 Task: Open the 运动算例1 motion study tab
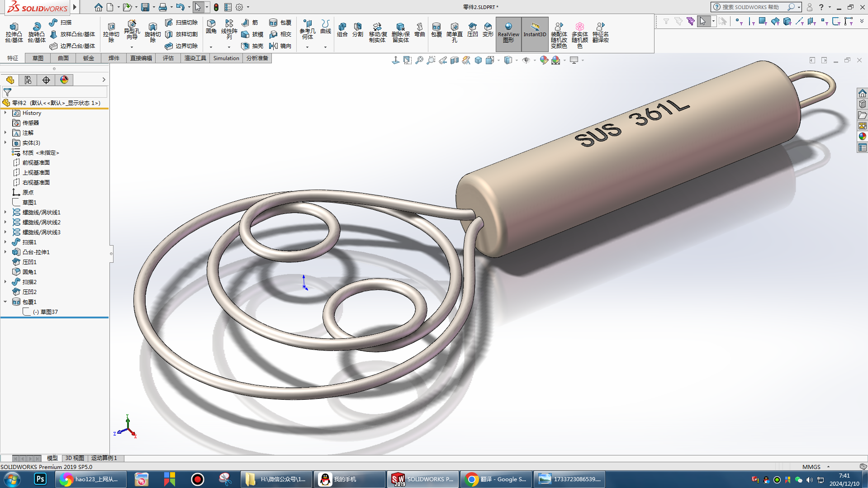[104, 458]
